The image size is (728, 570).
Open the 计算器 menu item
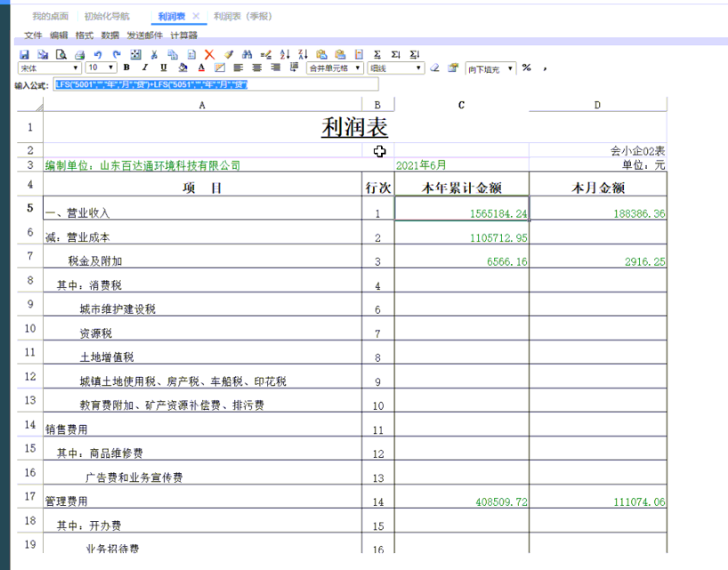184,36
